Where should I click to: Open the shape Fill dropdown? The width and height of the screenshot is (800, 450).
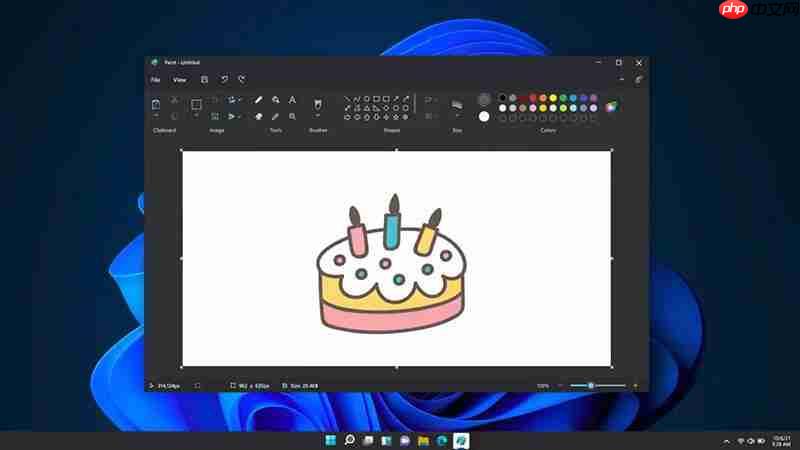[x=430, y=117]
